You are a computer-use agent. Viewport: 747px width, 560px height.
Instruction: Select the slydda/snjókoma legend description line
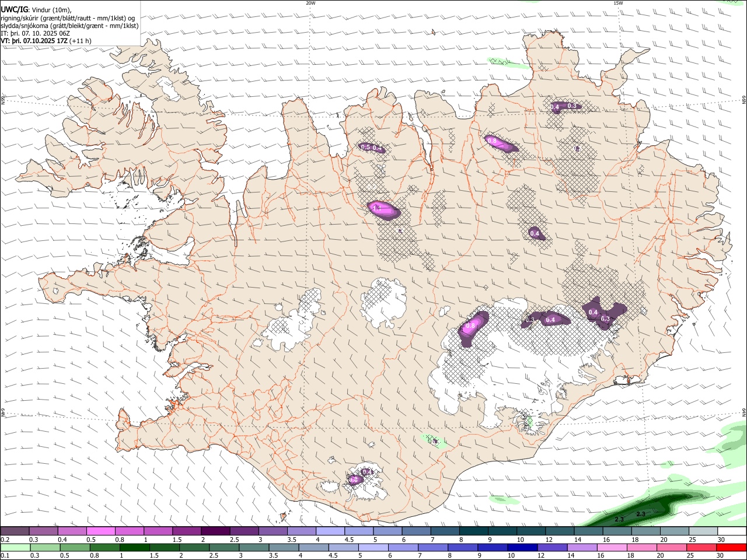(x=69, y=26)
